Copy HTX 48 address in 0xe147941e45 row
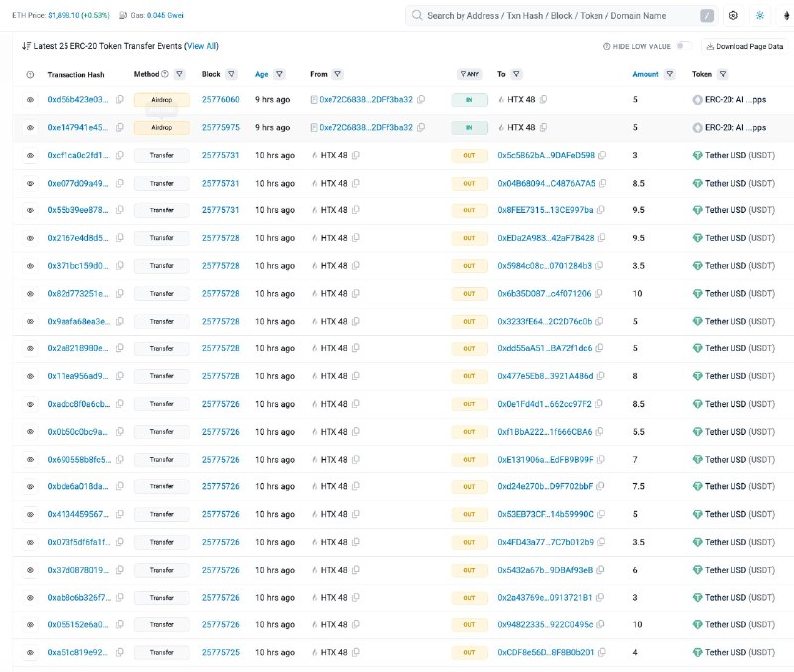 tap(543, 128)
